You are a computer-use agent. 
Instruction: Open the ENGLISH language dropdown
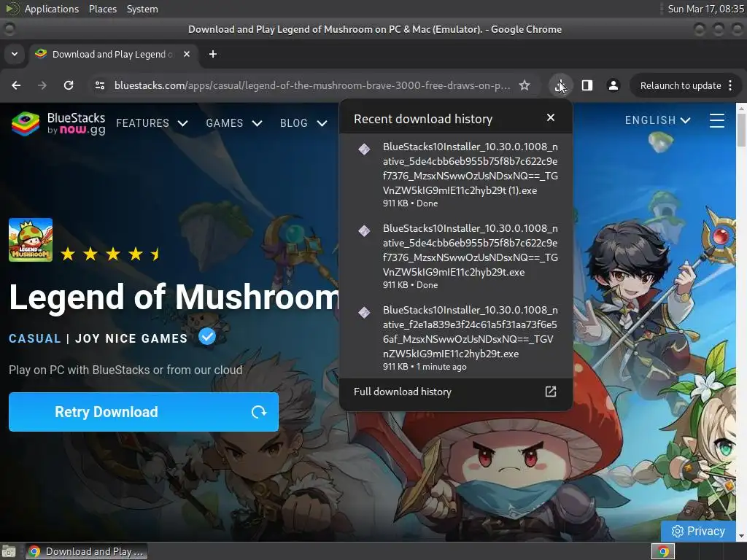(657, 120)
